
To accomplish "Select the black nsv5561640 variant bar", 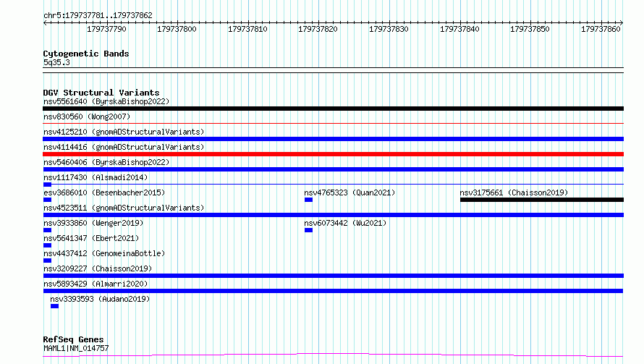I will click(x=333, y=109).
